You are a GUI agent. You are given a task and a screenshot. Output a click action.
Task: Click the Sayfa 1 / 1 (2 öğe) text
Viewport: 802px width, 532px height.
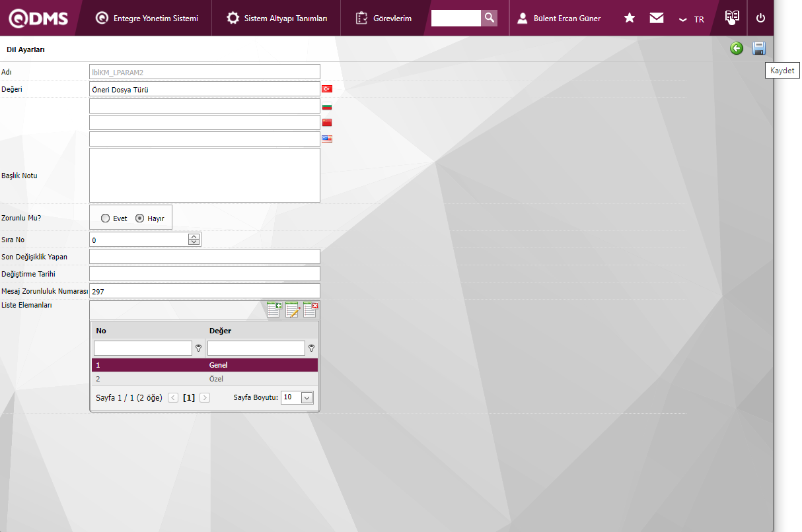point(129,397)
